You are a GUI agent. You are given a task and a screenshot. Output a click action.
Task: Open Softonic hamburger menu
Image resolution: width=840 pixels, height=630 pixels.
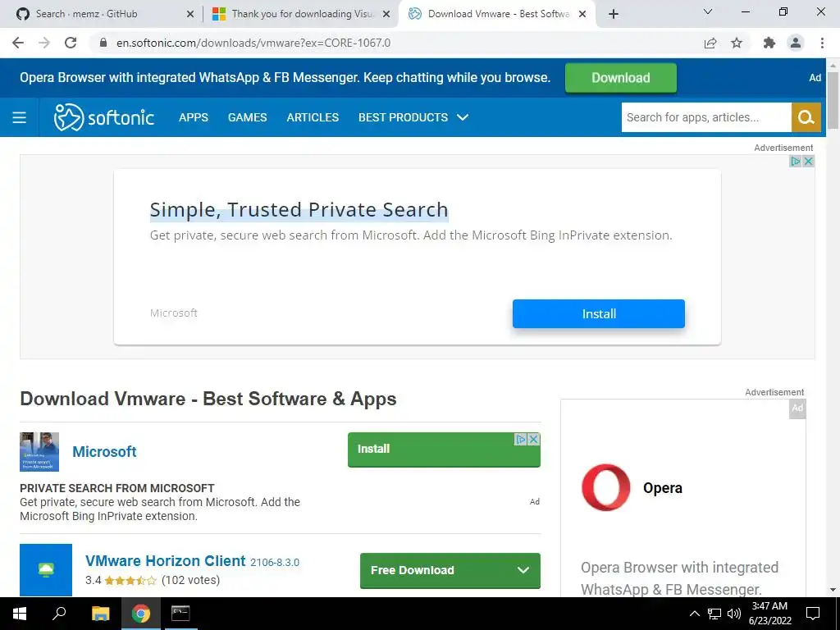20,117
